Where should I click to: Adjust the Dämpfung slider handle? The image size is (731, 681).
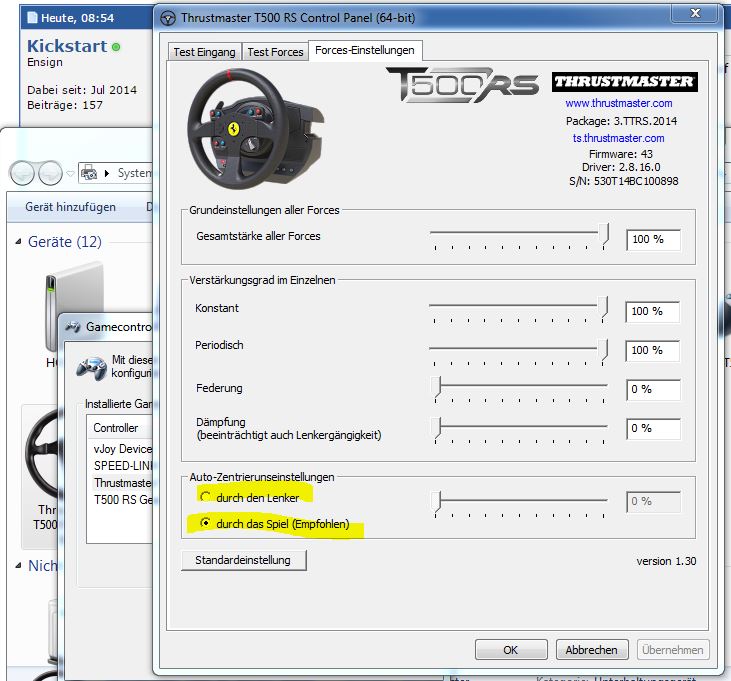436,428
